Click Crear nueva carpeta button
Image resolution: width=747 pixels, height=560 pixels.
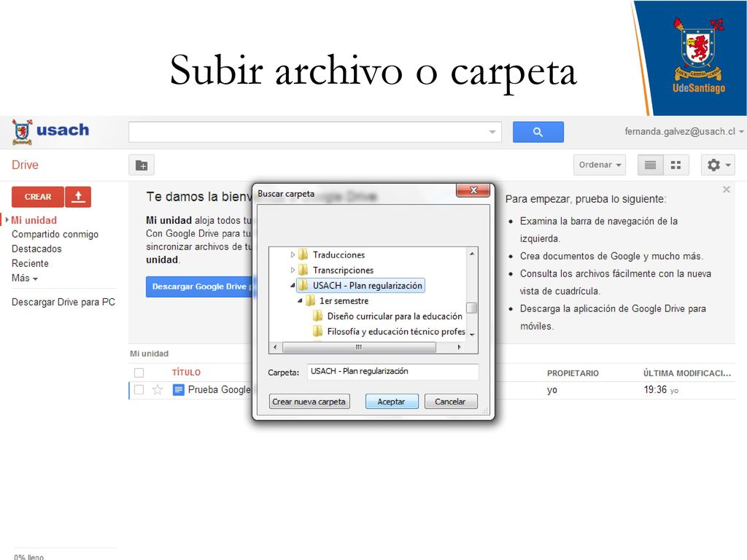309,402
